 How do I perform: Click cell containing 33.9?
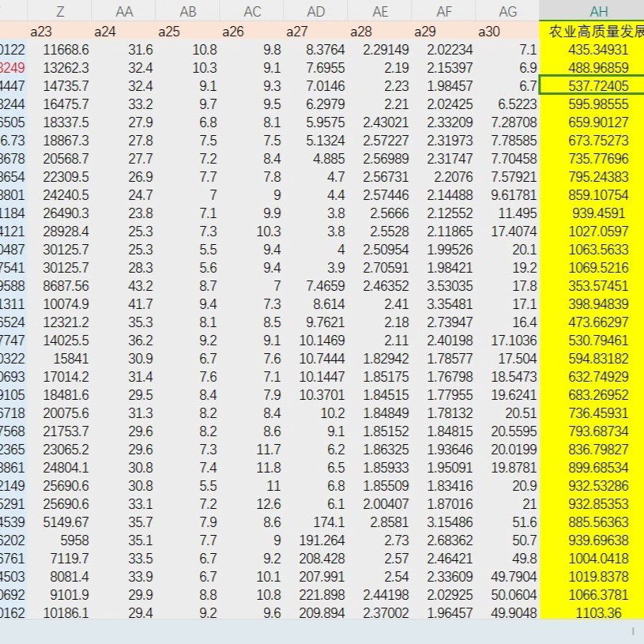click(x=124, y=577)
